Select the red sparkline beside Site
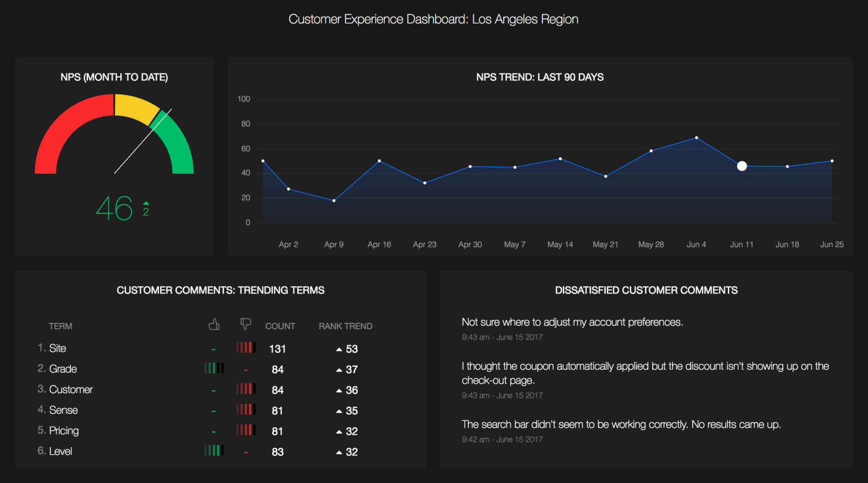The image size is (868, 483). pyautogui.click(x=245, y=347)
